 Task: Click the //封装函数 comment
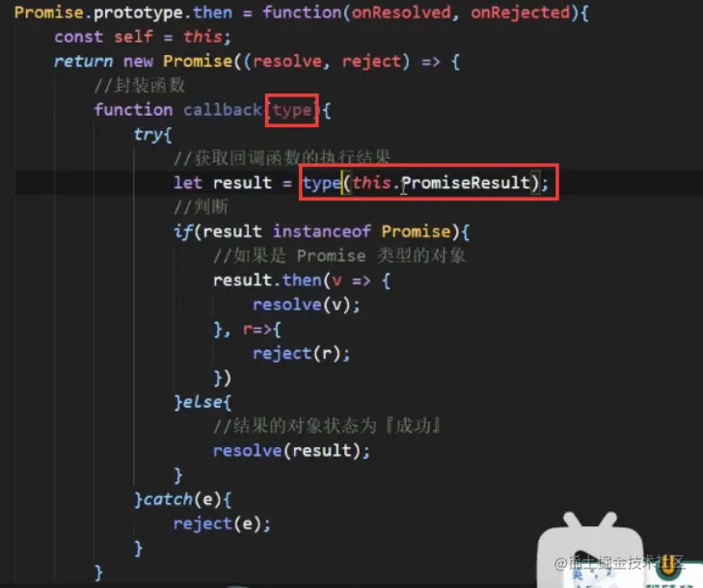click(140, 85)
